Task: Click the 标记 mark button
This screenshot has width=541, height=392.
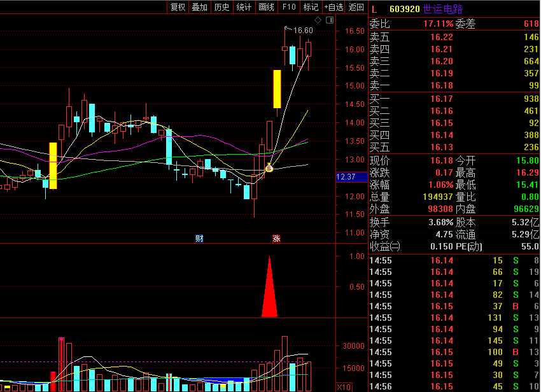Action: (311, 7)
